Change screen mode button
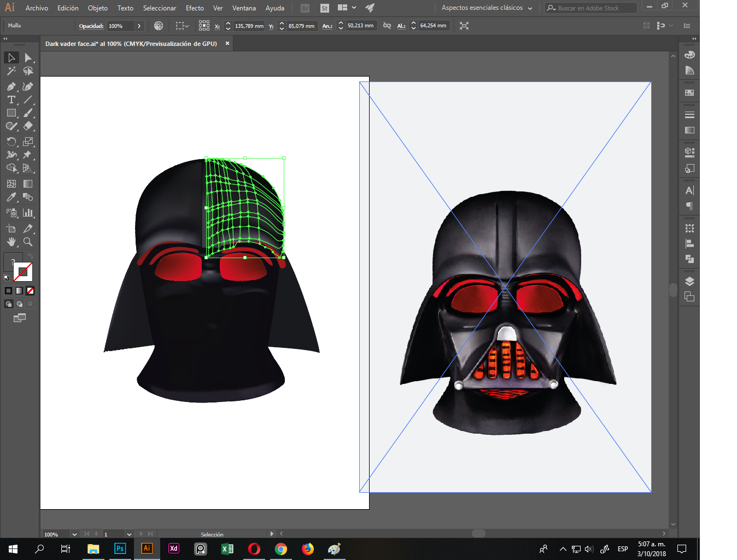 pyautogui.click(x=20, y=318)
